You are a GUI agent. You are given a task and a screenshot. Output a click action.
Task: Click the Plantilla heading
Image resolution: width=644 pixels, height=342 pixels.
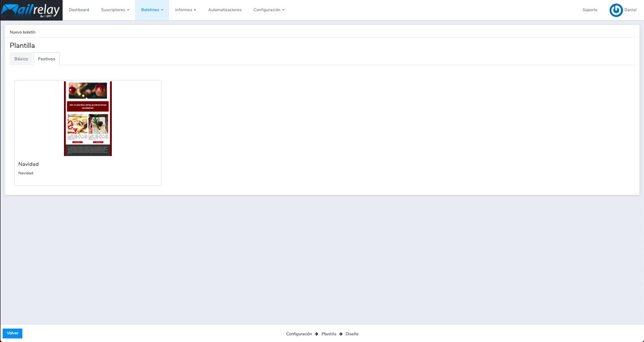coord(22,46)
